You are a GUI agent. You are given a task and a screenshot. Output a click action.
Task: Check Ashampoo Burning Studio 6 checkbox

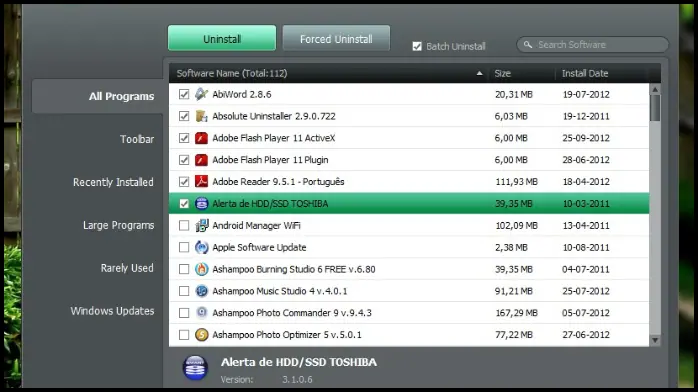[184, 269]
